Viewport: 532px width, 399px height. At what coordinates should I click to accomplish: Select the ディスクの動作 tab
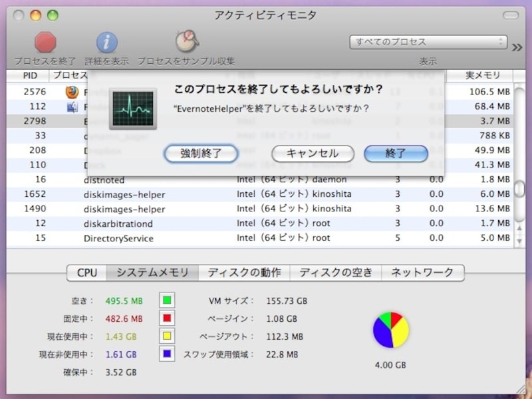coord(244,273)
